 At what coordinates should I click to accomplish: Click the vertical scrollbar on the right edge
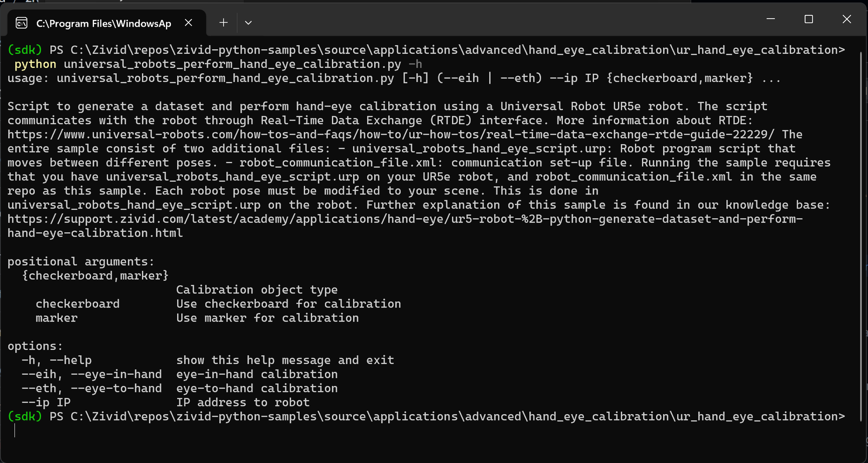point(861,226)
